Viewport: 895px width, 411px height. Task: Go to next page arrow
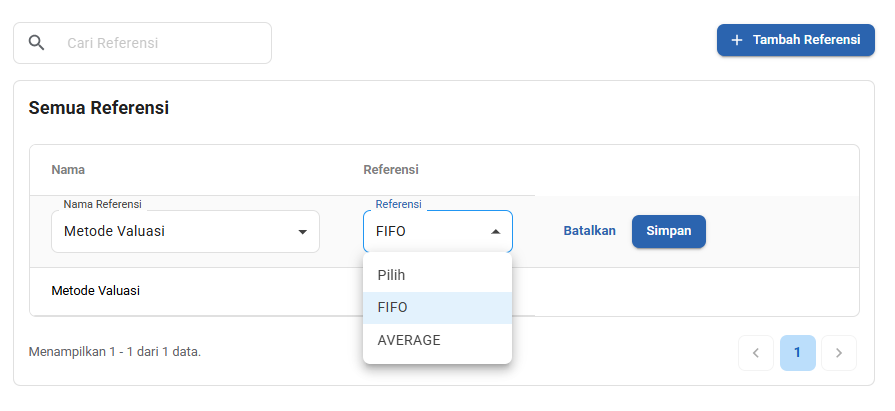point(839,353)
